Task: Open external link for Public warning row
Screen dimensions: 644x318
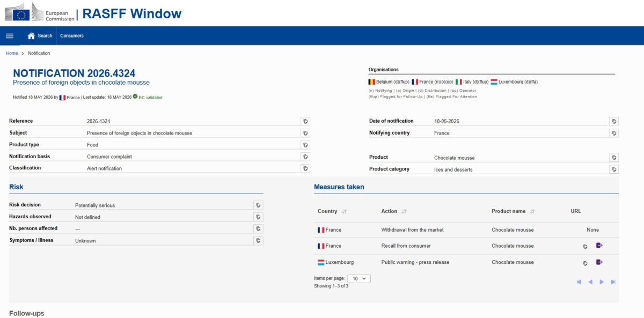Action: [599, 262]
